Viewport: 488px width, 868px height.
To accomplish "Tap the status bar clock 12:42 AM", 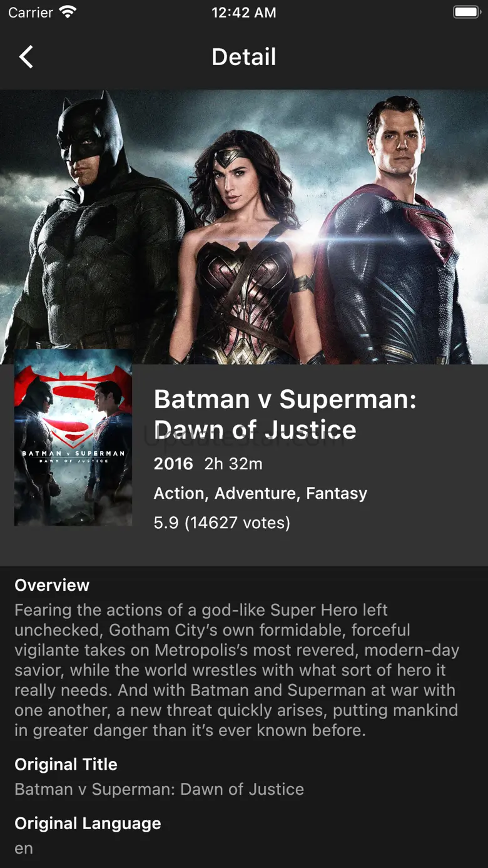I will pos(244,12).
